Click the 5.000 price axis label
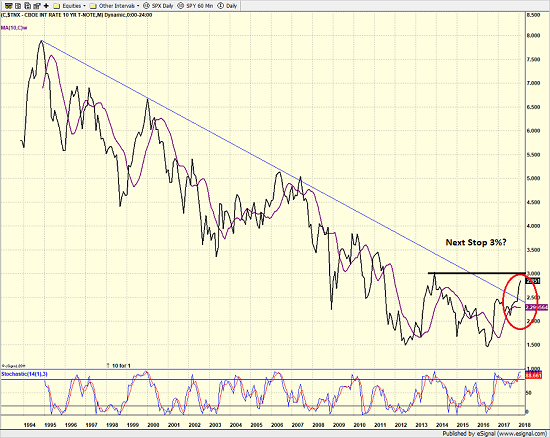This screenshot has width=550, height=438. [x=534, y=178]
